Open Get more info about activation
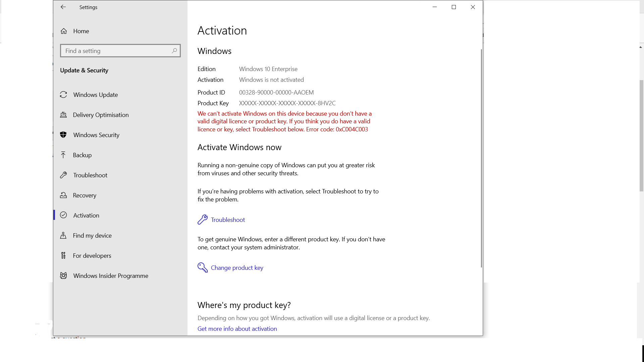The height and width of the screenshot is (362, 644). (x=237, y=328)
